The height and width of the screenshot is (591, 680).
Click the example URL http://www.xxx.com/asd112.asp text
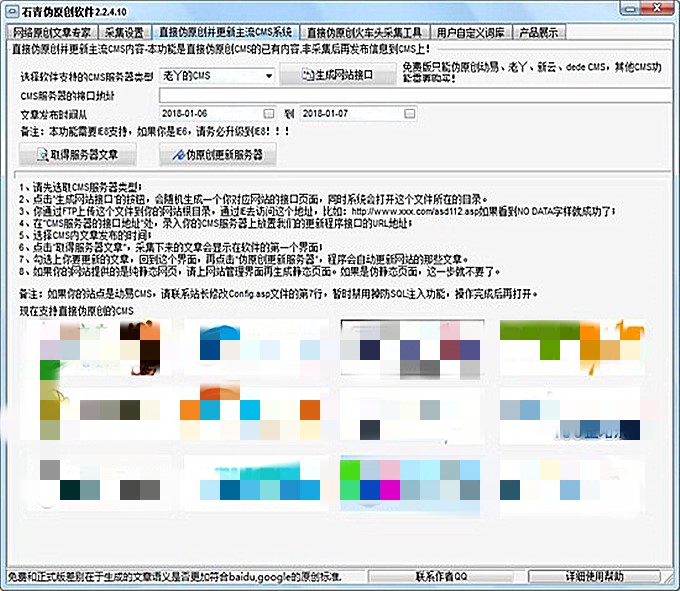[416, 212]
